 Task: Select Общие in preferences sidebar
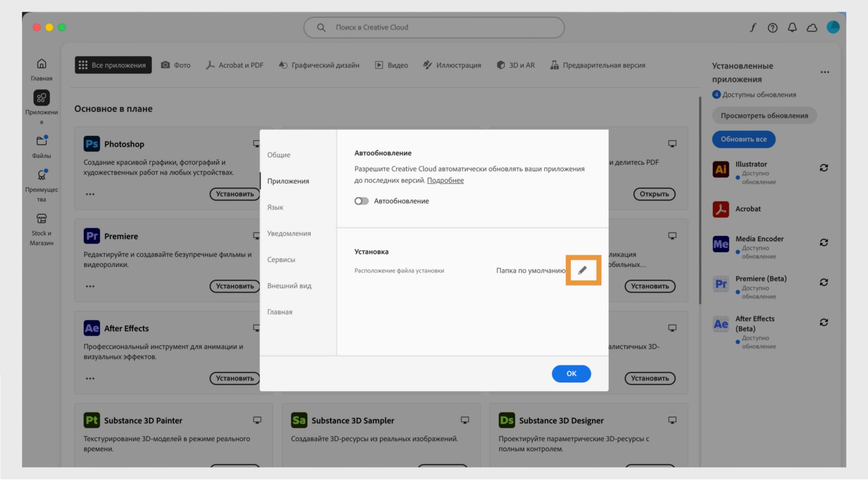(278, 155)
